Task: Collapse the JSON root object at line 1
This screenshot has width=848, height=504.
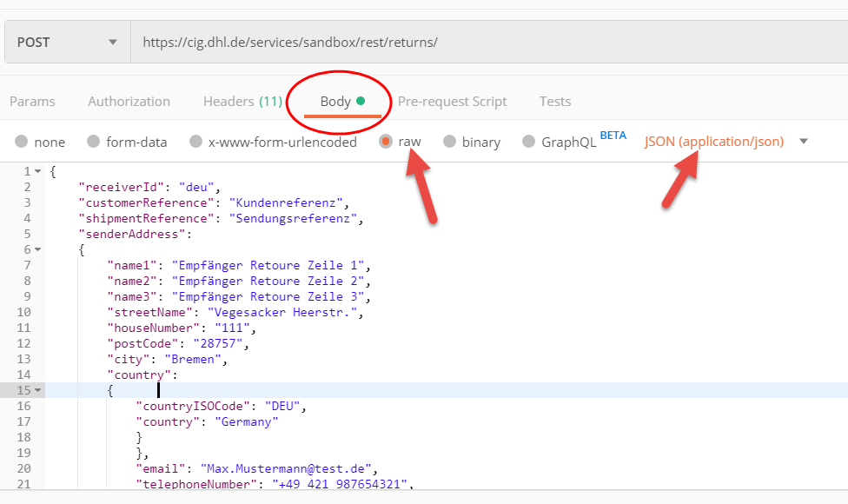Action: click(x=37, y=171)
